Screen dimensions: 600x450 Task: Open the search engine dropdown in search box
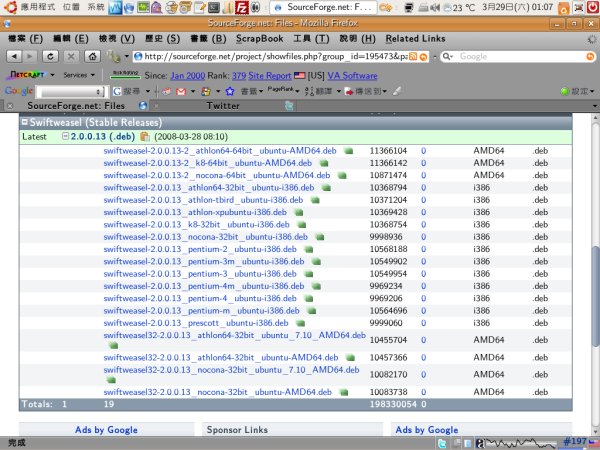click(x=447, y=57)
